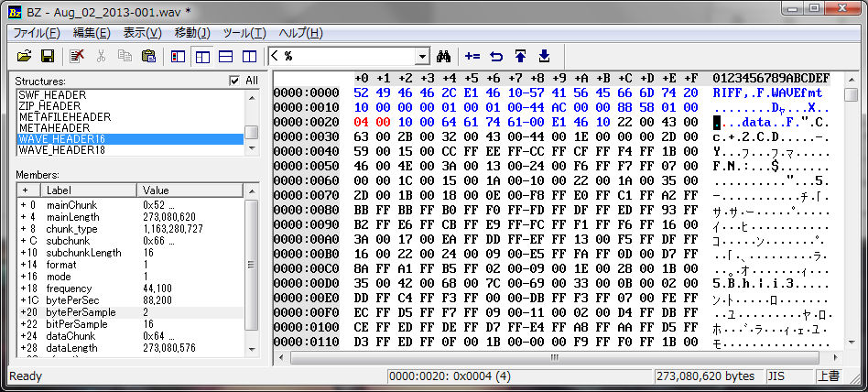Click the += toolbar icon

tap(472, 57)
